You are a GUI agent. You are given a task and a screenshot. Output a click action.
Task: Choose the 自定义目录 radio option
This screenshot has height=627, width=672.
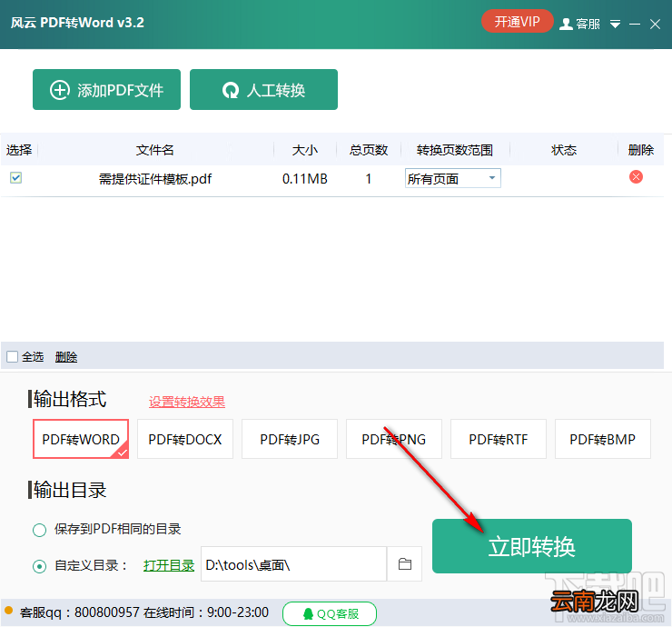pos(39,566)
